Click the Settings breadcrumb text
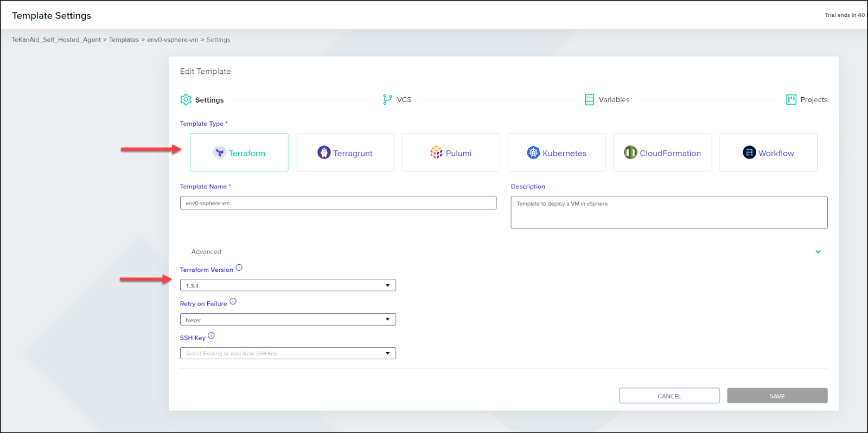The height and width of the screenshot is (433, 868). pyautogui.click(x=219, y=40)
